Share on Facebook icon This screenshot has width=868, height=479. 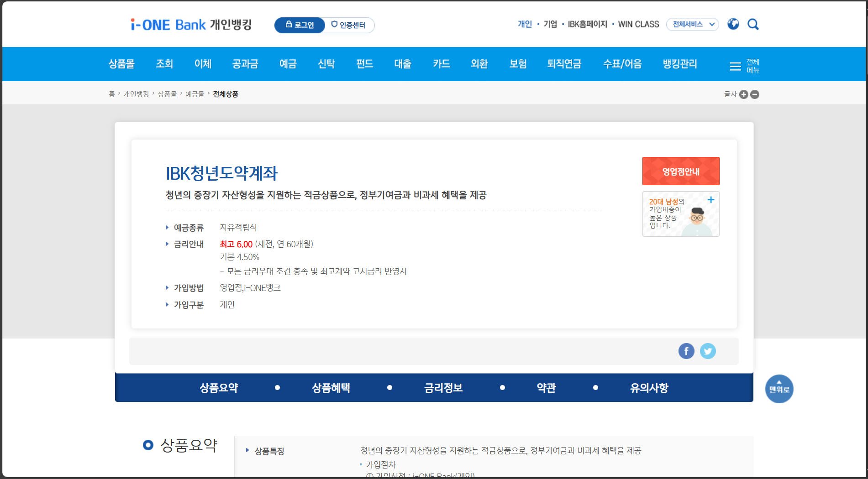click(x=686, y=351)
